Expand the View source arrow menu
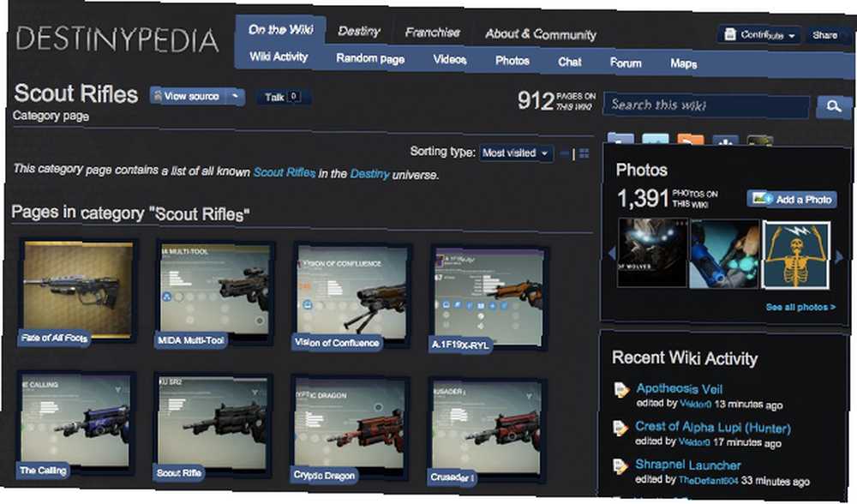The height and width of the screenshot is (504, 857). click(235, 96)
